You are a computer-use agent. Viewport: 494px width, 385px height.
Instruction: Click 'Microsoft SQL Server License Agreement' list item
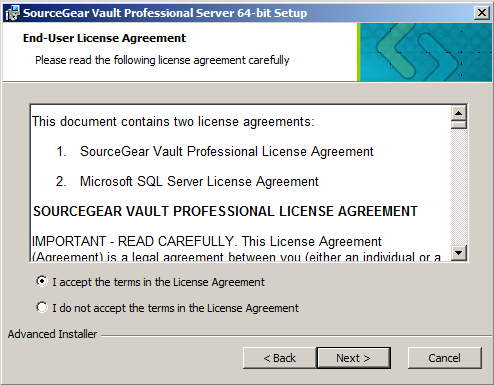point(199,182)
